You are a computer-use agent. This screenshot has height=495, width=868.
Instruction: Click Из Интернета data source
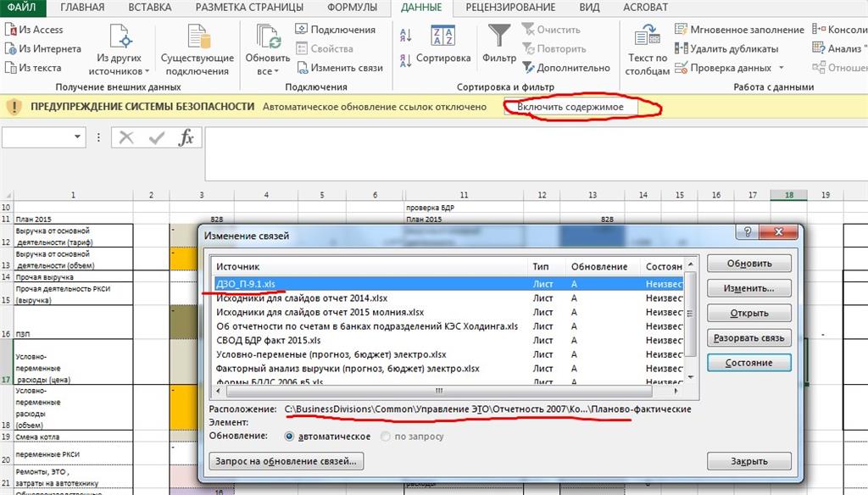42,48
